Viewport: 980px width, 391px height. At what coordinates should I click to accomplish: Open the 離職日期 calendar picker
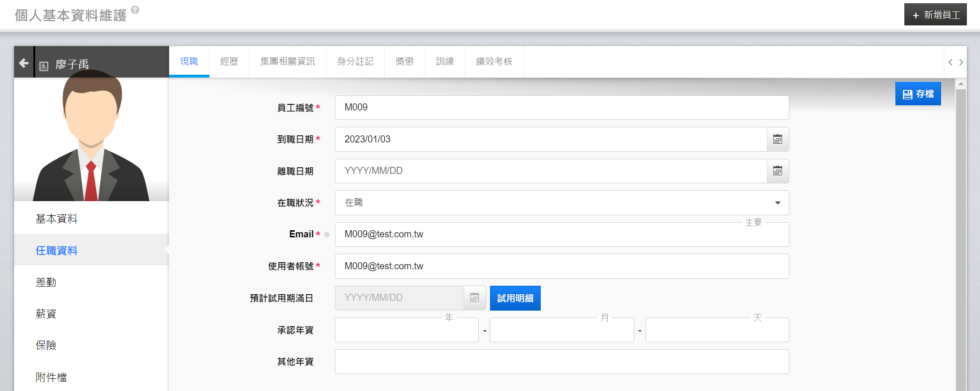point(778,171)
